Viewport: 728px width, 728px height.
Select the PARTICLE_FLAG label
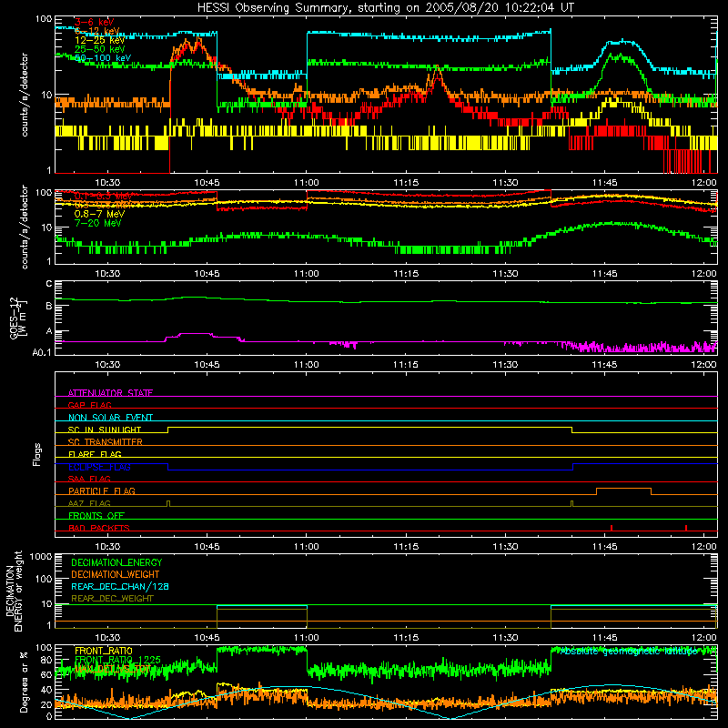pos(102,490)
